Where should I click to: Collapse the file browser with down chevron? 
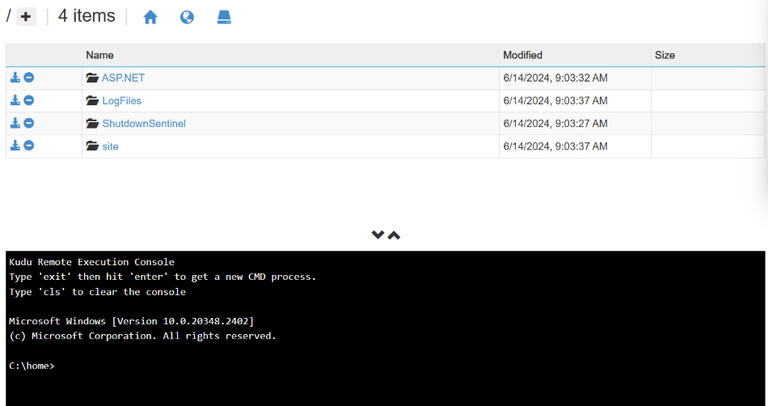point(378,235)
